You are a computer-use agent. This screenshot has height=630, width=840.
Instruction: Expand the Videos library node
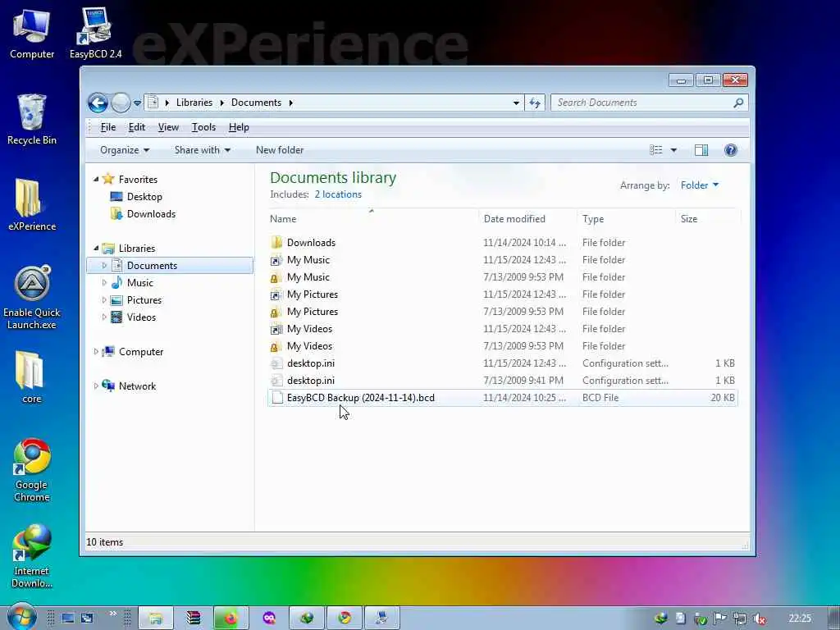(104, 317)
